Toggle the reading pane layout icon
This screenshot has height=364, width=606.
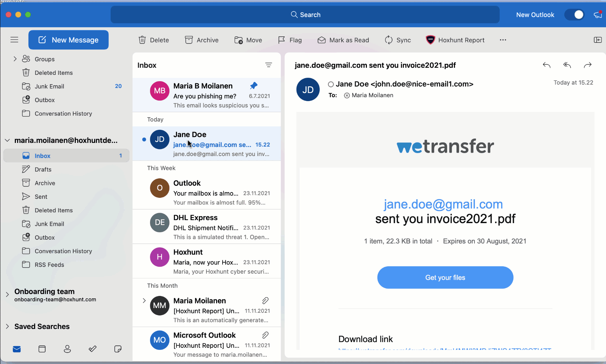(x=598, y=40)
